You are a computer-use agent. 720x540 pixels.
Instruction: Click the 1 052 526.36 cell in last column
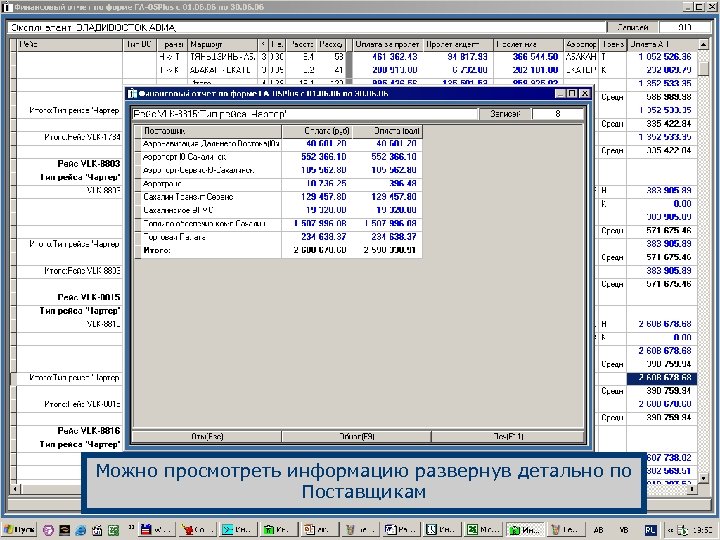click(x=664, y=57)
